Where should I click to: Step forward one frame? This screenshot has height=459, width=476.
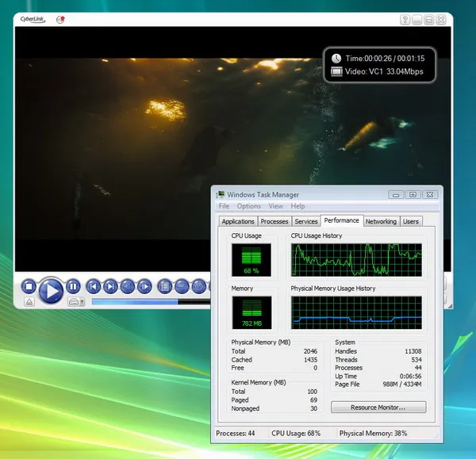point(144,286)
